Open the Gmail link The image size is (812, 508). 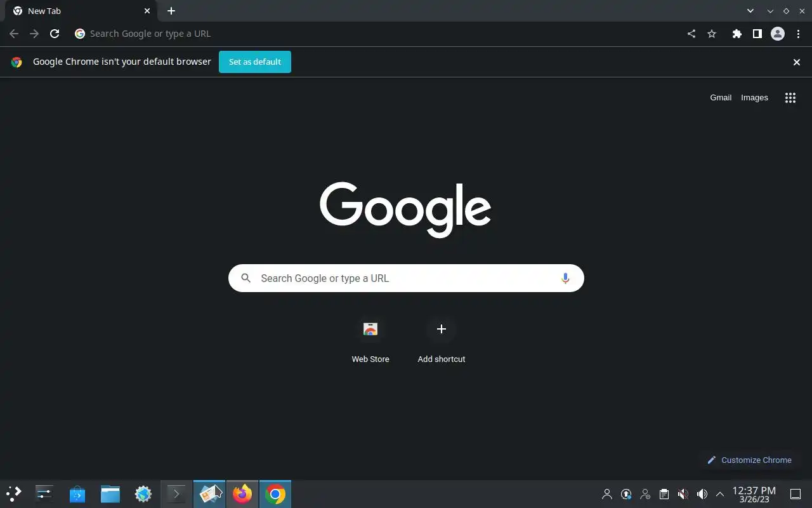[721, 97]
